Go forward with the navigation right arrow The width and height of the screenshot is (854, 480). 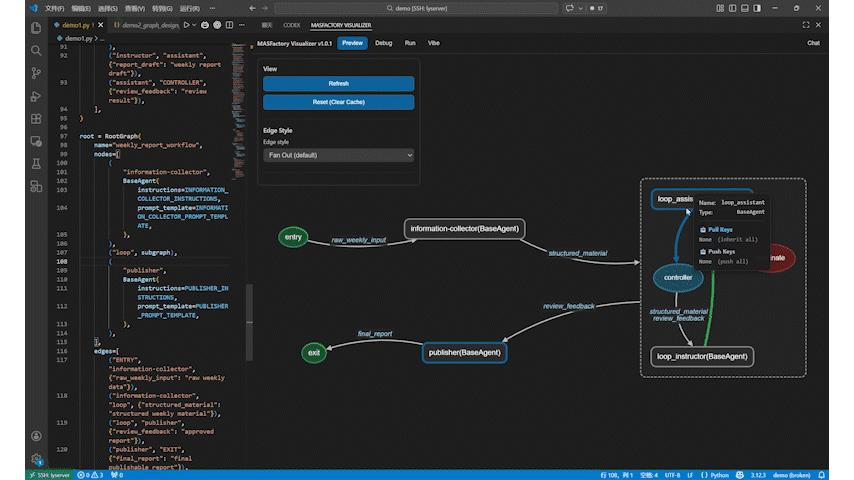point(265,8)
